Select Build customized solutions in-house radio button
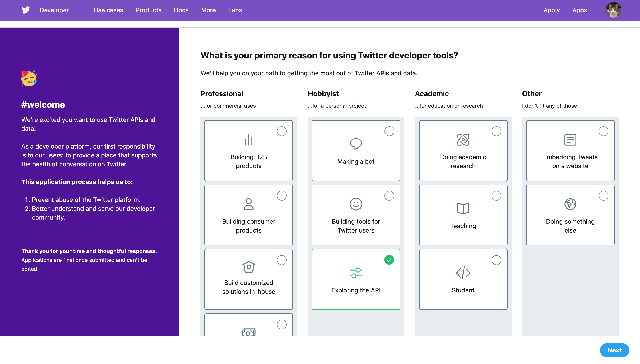The image size is (640, 364). click(282, 260)
